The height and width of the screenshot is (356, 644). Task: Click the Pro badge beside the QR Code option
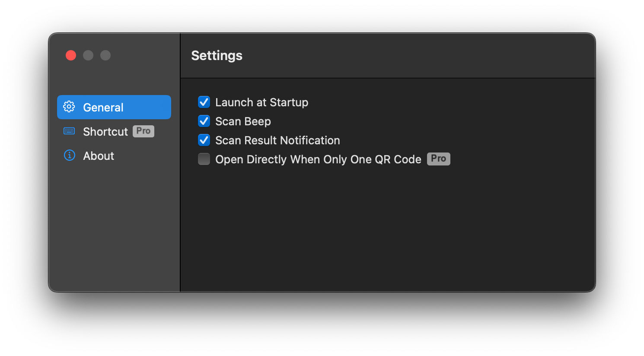[438, 159]
